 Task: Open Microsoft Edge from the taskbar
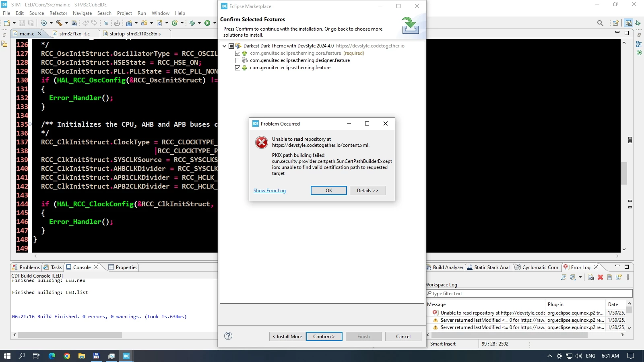(52, 356)
